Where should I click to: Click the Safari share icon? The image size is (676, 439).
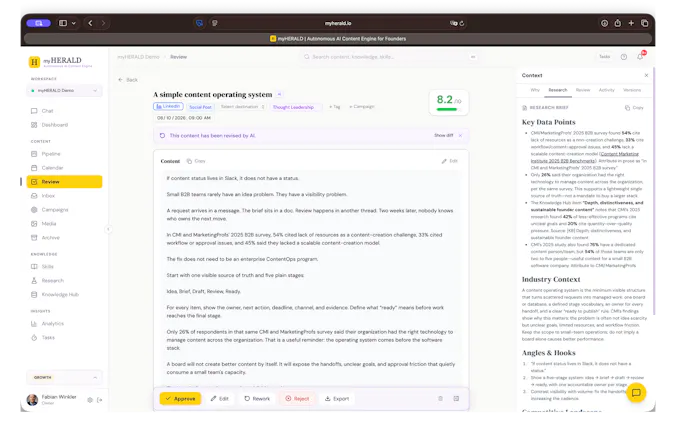coord(618,23)
